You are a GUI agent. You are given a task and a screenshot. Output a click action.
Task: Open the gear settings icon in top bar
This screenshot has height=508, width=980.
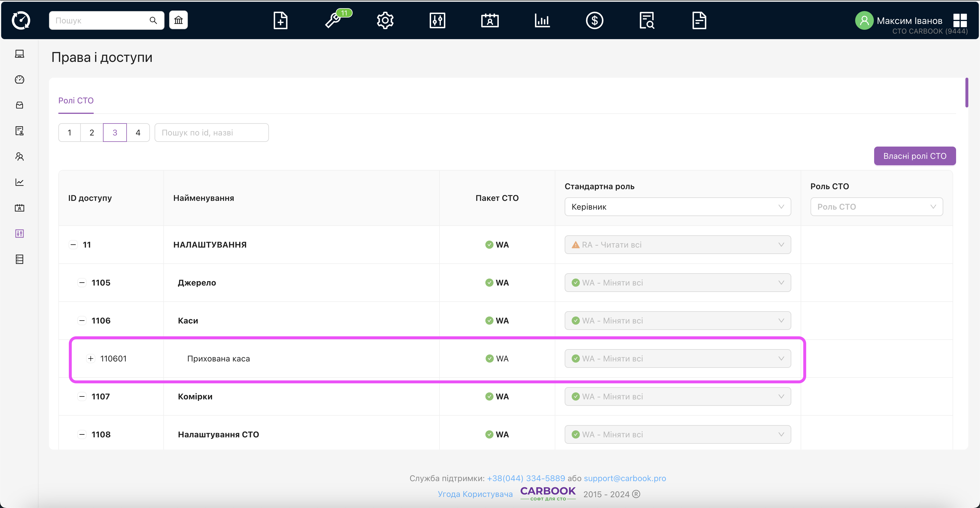click(385, 20)
